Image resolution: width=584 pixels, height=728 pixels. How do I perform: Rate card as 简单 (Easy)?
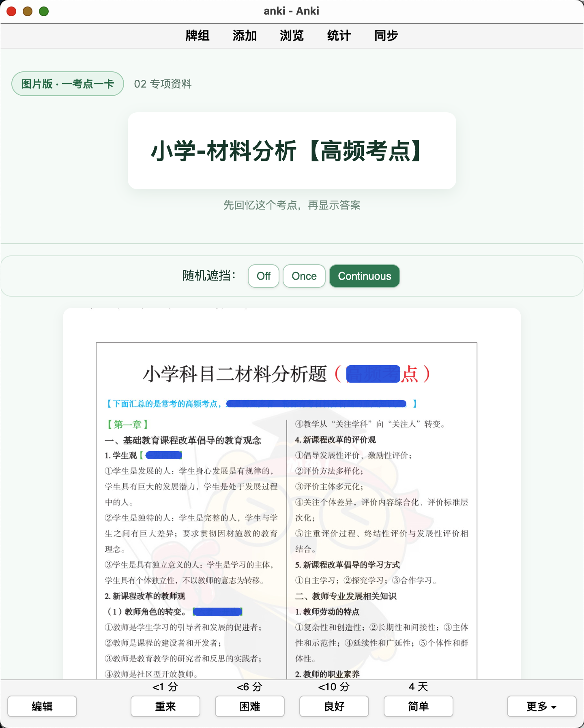[419, 707]
